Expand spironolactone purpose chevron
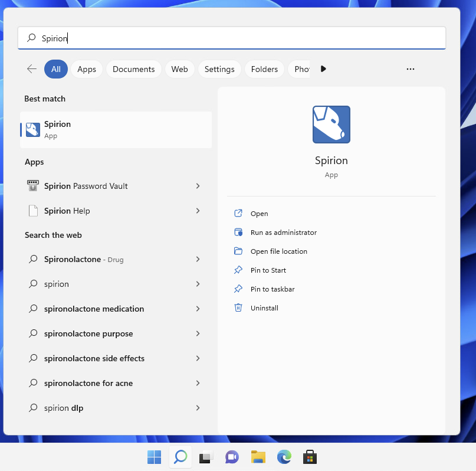 tap(198, 333)
